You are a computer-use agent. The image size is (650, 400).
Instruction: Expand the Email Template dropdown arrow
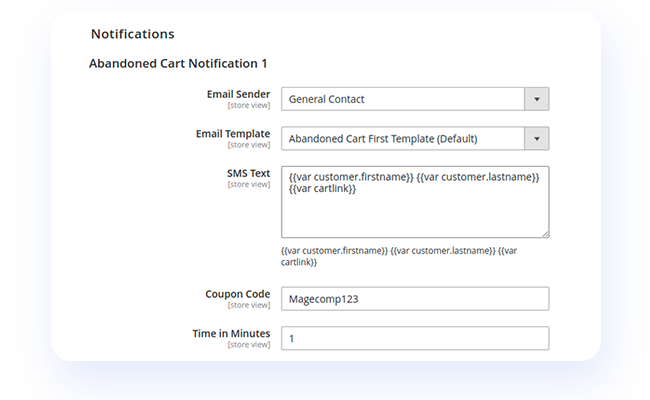click(537, 138)
